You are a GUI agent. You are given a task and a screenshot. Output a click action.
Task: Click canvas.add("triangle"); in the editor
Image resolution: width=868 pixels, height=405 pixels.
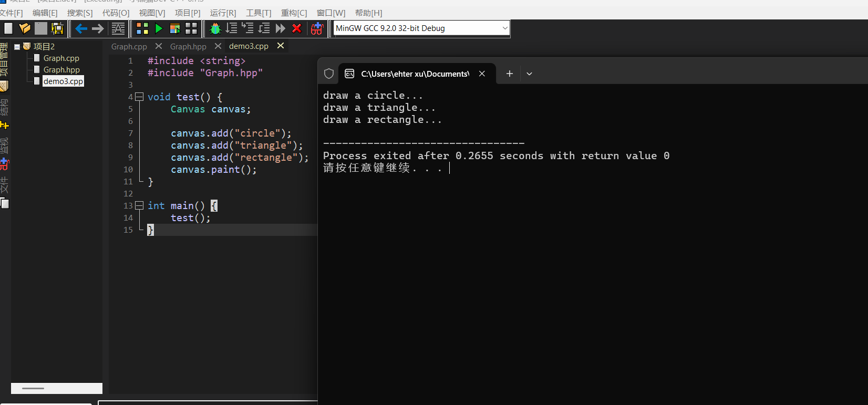click(x=237, y=146)
